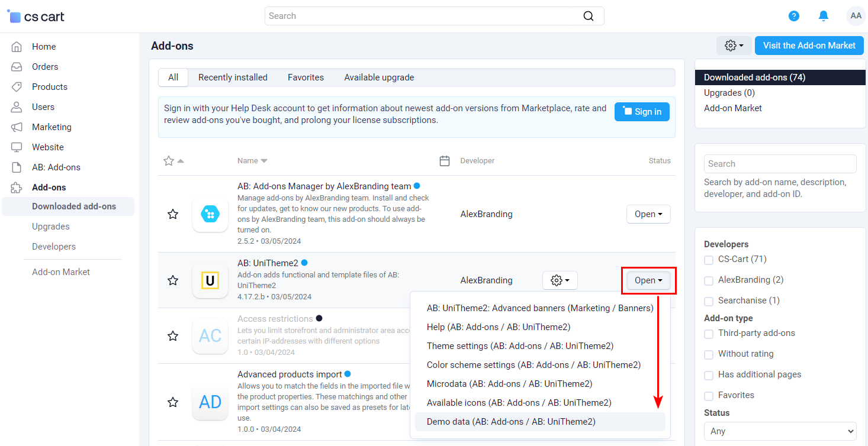Image resolution: width=868 pixels, height=446 pixels.
Task: Go to Upgrades in sidebar
Action: (51, 227)
